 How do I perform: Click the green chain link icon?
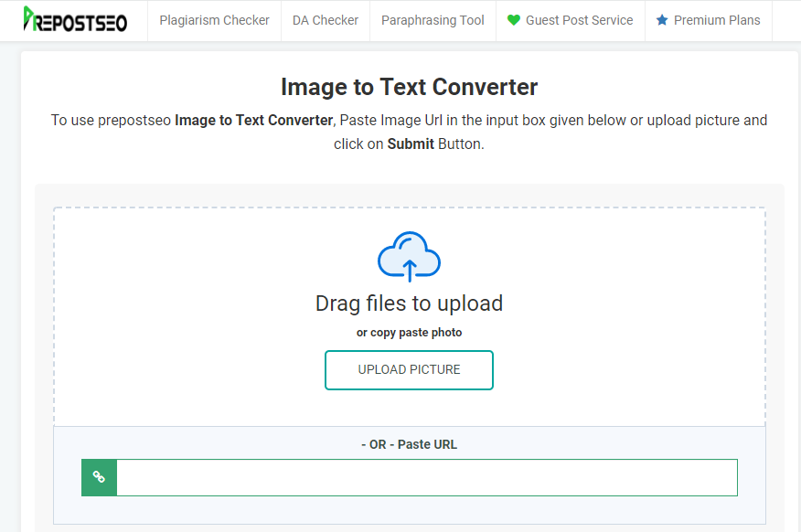pyautogui.click(x=99, y=477)
